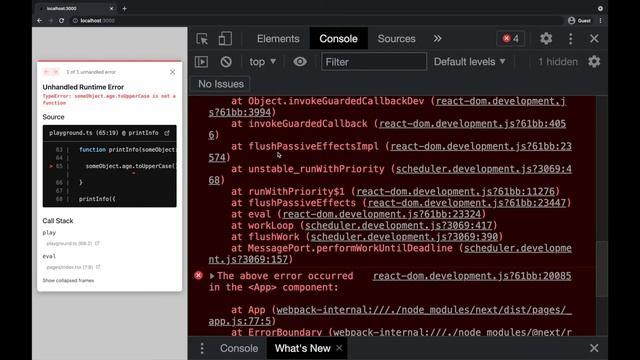This screenshot has height=360, width=640.
Task: Open play frame file in editor icon
Action: click(97, 243)
